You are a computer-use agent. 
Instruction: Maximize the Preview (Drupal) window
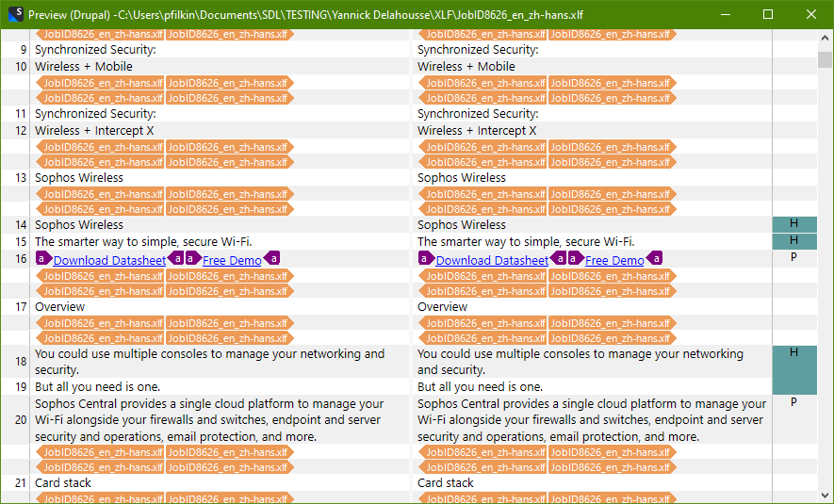[x=768, y=14]
